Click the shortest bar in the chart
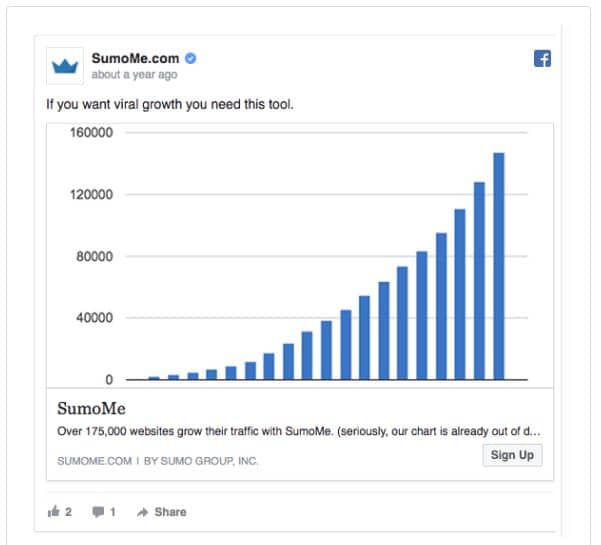The height and width of the screenshot is (545, 601). coord(154,378)
